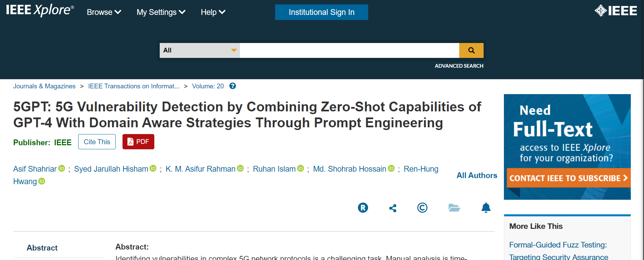Click the magnifier search button
This screenshot has width=644, height=260.
pos(471,50)
